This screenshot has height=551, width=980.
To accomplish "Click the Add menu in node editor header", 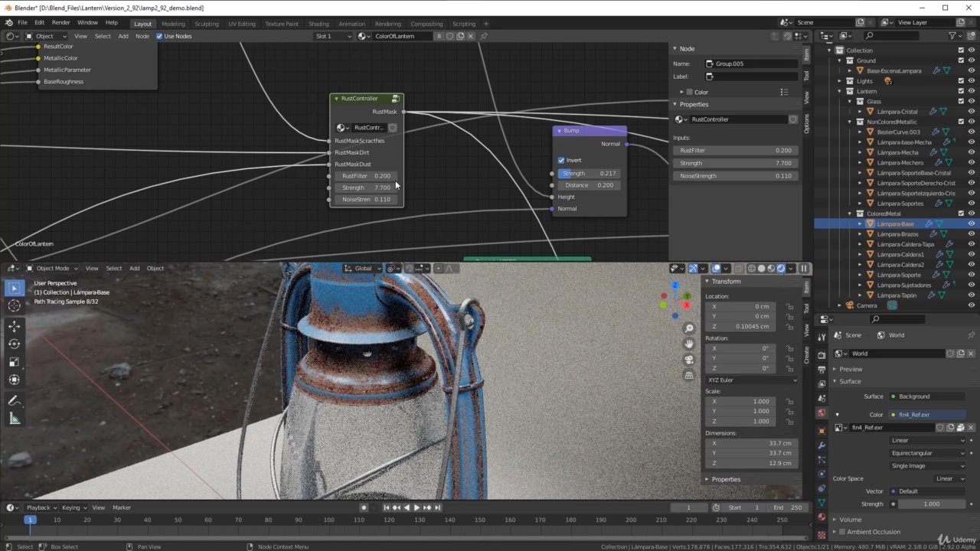I will [x=122, y=36].
